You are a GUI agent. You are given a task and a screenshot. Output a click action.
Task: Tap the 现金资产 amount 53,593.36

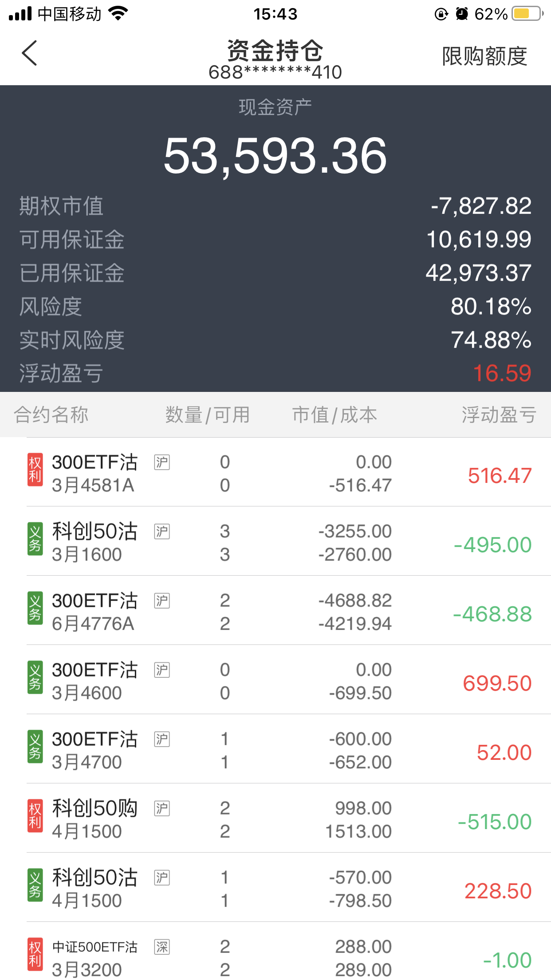tap(275, 156)
